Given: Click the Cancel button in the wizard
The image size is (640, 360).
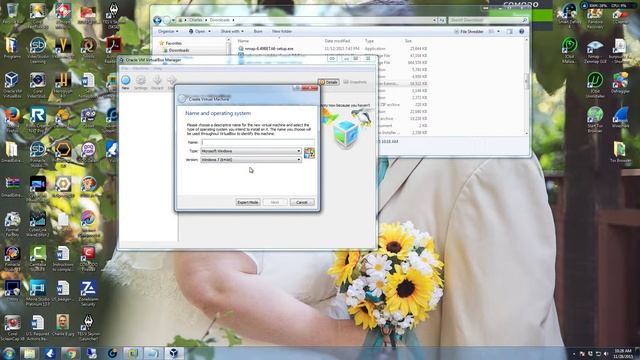Looking at the screenshot, I should pos(302,202).
